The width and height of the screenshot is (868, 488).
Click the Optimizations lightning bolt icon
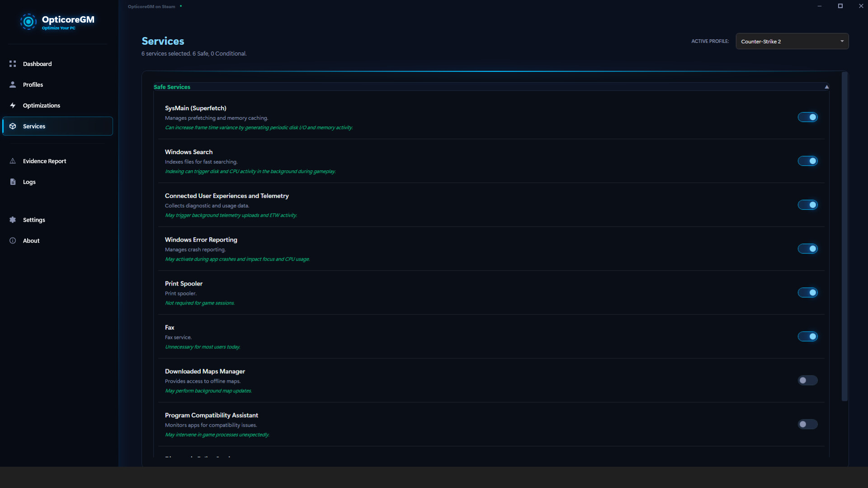coord(13,105)
